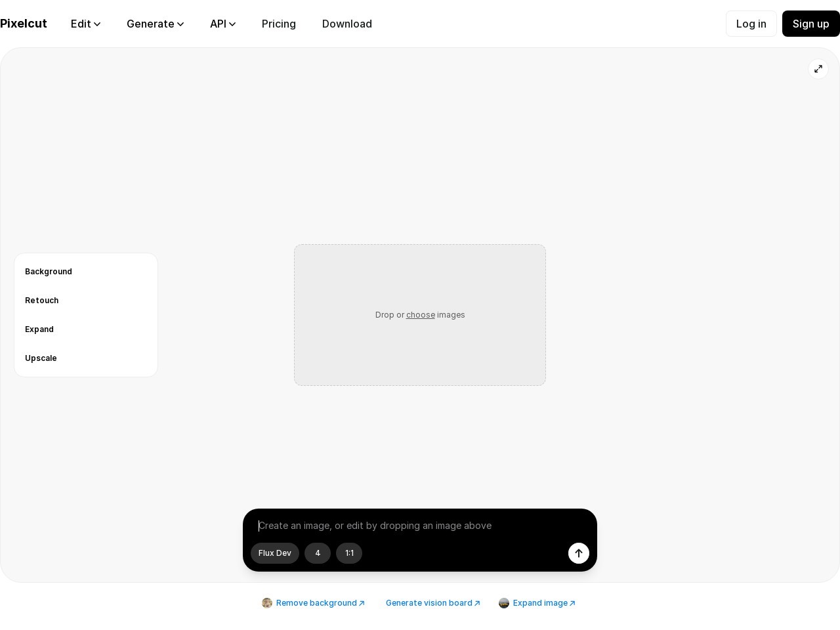Viewport: 840px width, 630px height.
Task: Select the Background tool
Action: point(49,272)
